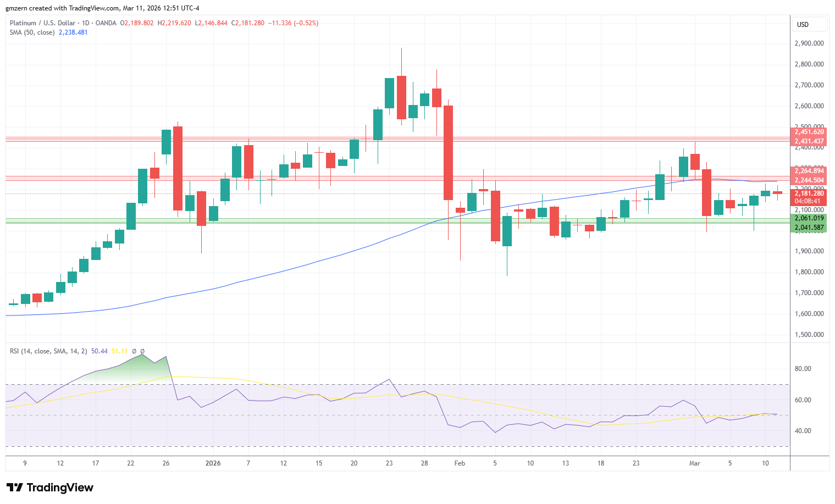
Task: Click the 1,900.000 price axis label
Action: (x=809, y=251)
